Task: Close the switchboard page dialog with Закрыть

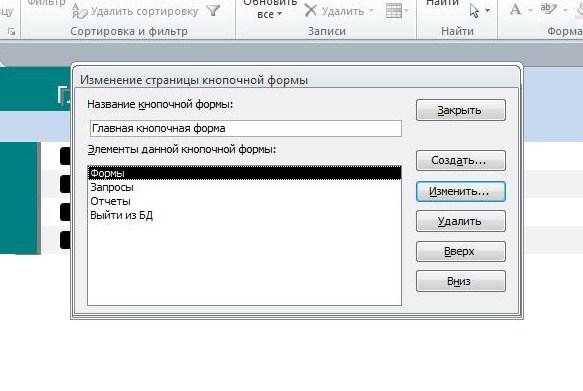Action: pyautogui.click(x=461, y=110)
